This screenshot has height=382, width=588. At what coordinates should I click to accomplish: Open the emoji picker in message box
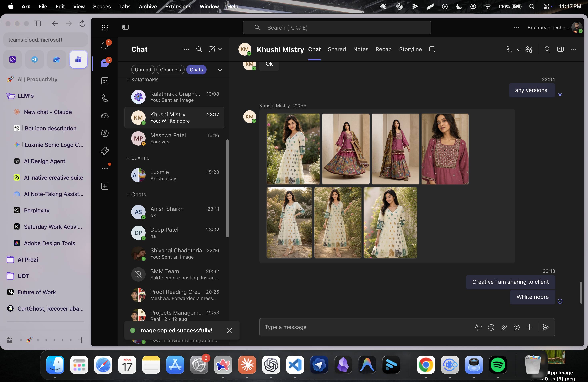pyautogui.click(x=491, y=327)
